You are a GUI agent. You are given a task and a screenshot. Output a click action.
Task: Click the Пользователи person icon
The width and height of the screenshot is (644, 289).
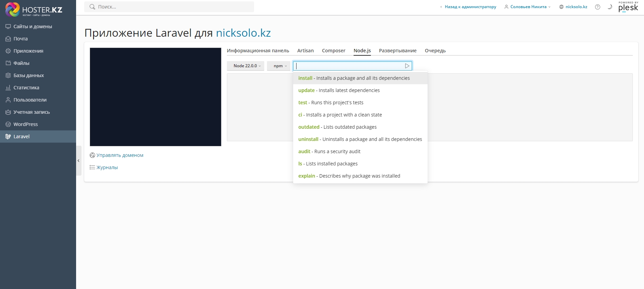point(8,100)
